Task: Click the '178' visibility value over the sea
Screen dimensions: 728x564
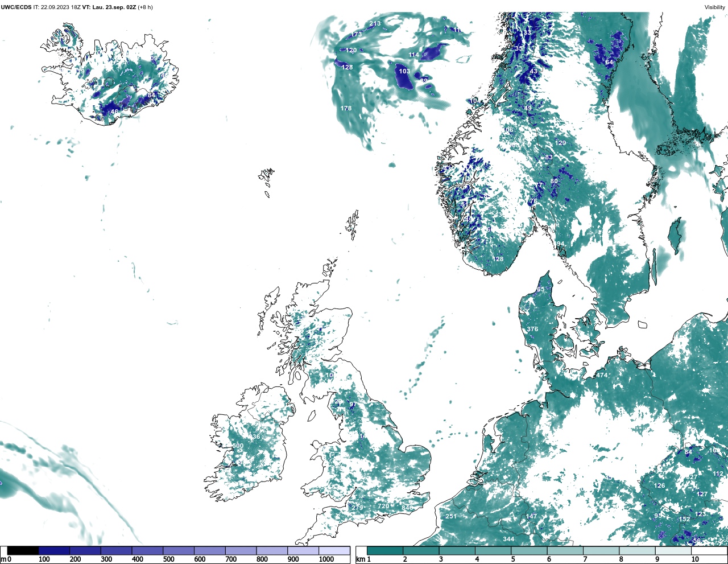Action: point(346,109)
